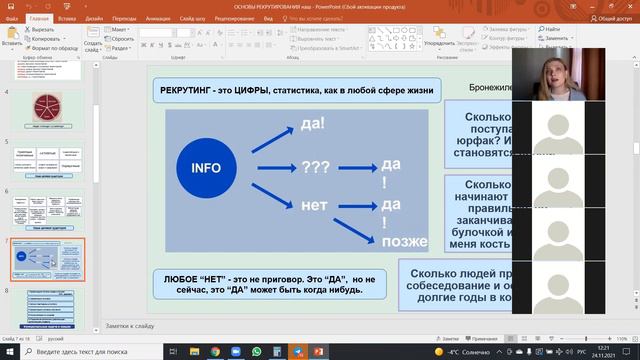Screen dimensions: 640x360
Task: Open Shape Fill (Заливка фигуры) dropdown
Action: click(x=505, y=29)
